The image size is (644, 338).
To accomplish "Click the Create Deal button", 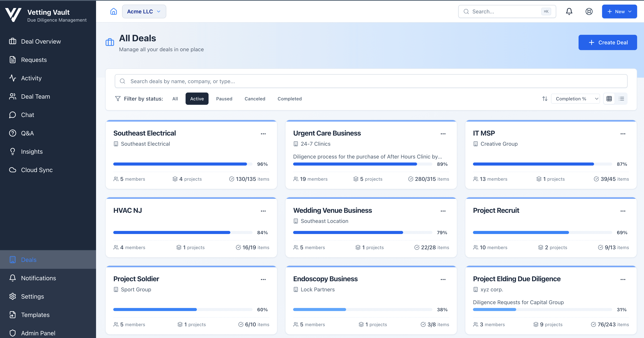I will coord(607,42).
